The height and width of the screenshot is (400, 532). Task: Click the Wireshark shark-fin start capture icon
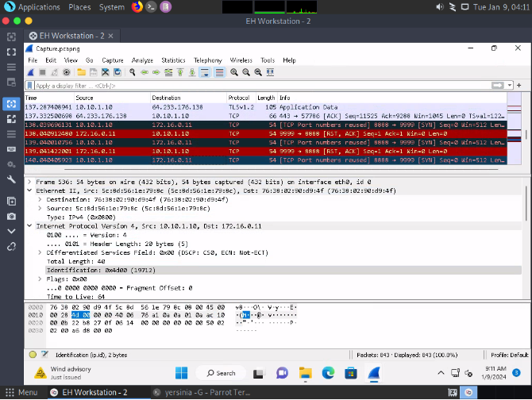31,72
